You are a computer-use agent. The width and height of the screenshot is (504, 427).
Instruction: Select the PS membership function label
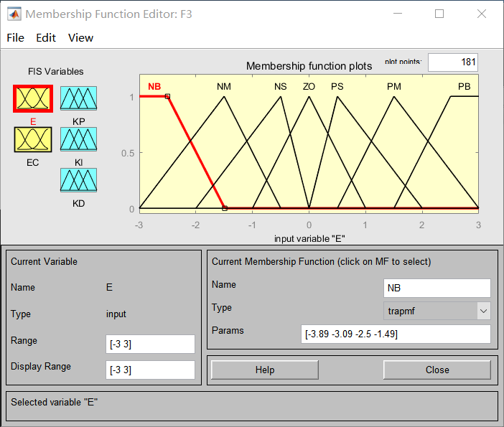click(337, 86)
